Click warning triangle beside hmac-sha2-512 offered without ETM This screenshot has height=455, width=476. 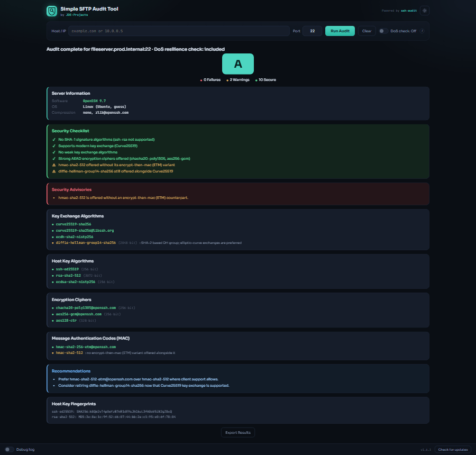[54, 165]
